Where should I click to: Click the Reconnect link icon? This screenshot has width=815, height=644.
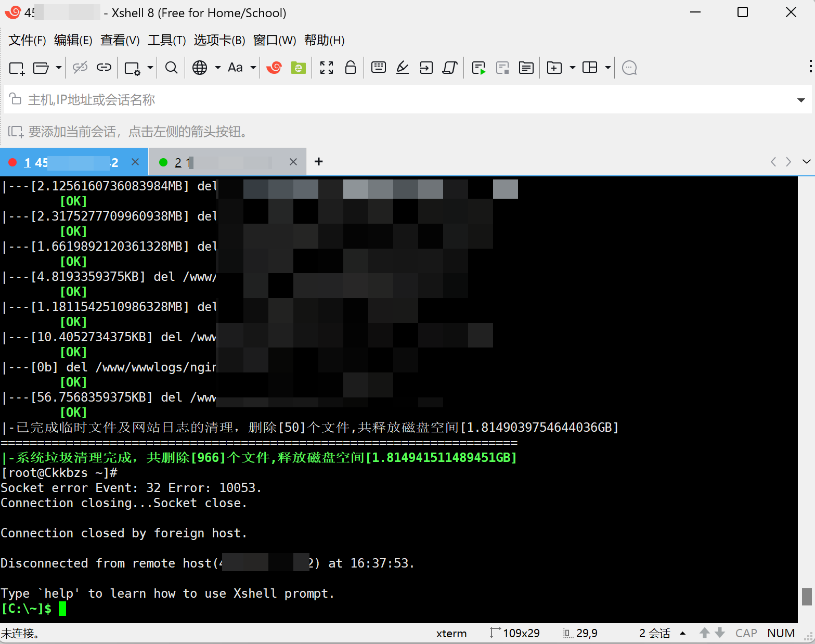point(104,67)
